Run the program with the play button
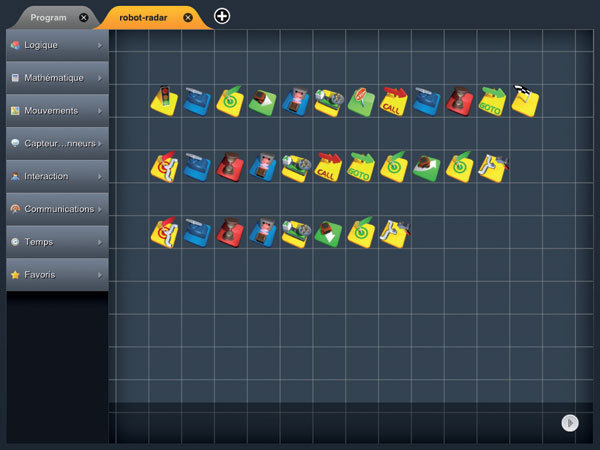 pos(570,423)
